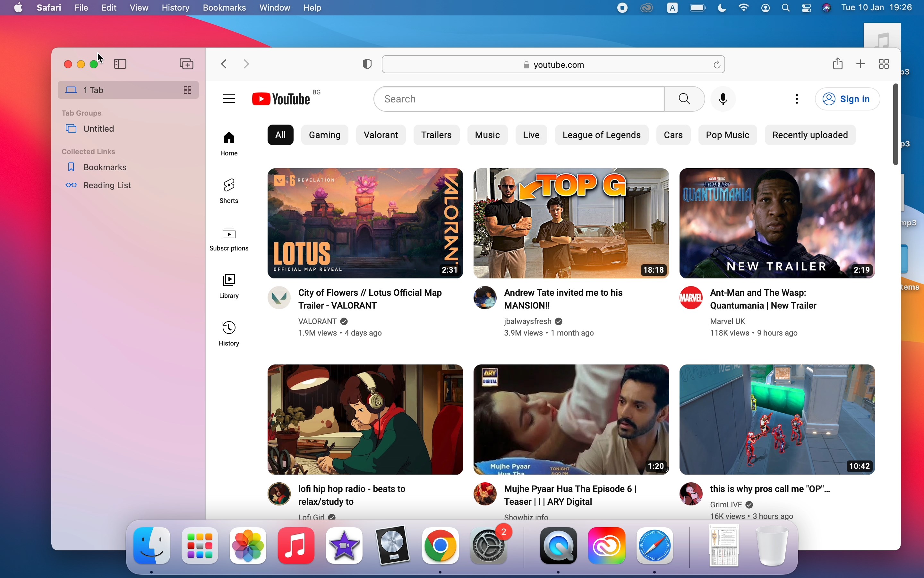924x578 pixels.
Task: Toggle Do Not Disturb moon icon
Action: tap(722, 8)
